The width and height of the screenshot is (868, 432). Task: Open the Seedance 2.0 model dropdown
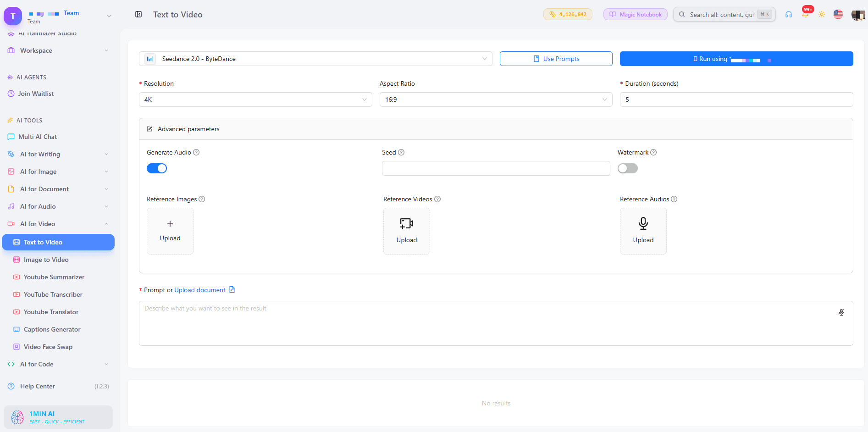click(315, 59)
